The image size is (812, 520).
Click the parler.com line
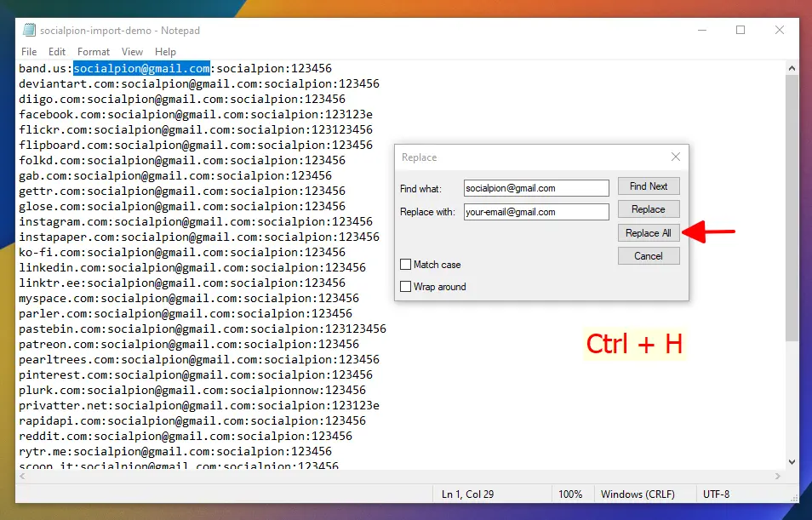point(186,314)
